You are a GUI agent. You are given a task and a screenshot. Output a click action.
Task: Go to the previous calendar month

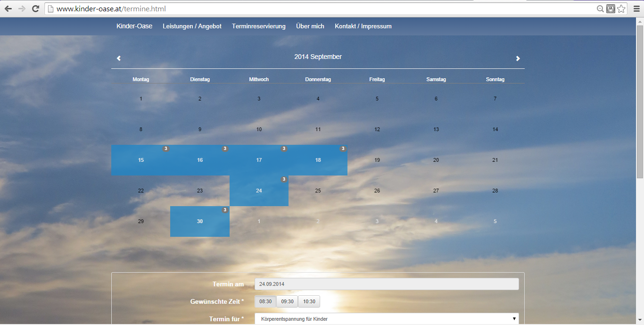coord(119,58)
